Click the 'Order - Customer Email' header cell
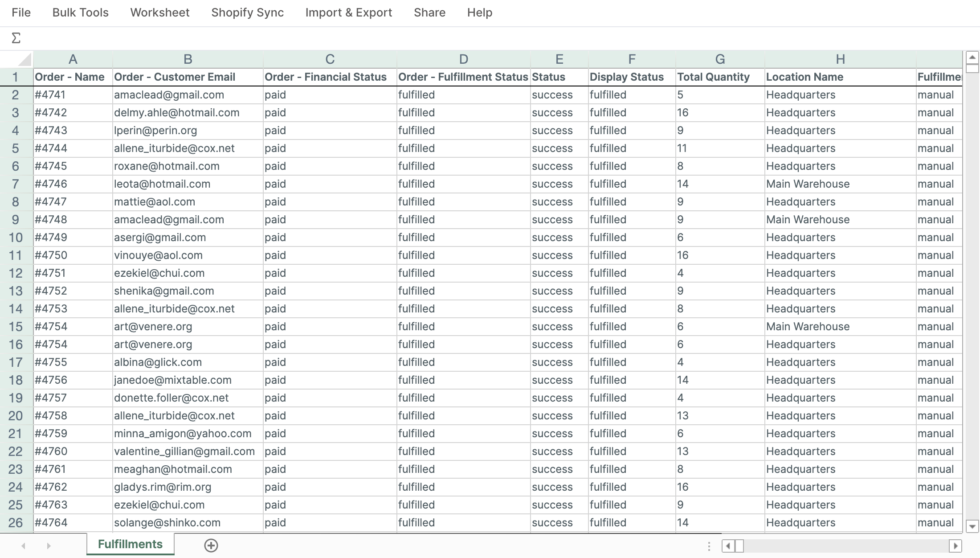 click(x=188, y=77)
